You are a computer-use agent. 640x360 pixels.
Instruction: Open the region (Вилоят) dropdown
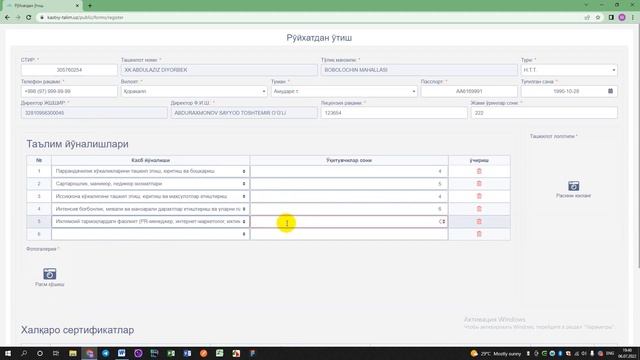click(194, 91)
